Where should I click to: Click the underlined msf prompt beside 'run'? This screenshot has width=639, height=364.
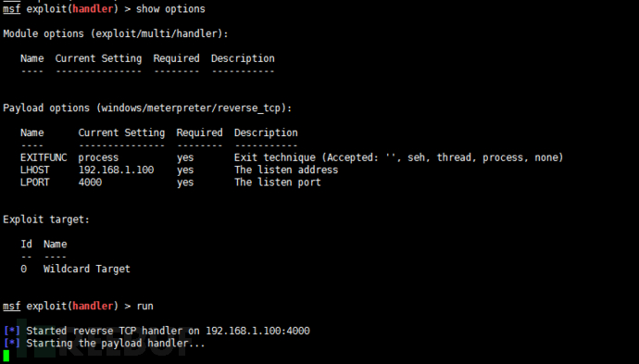pos(12,307)
